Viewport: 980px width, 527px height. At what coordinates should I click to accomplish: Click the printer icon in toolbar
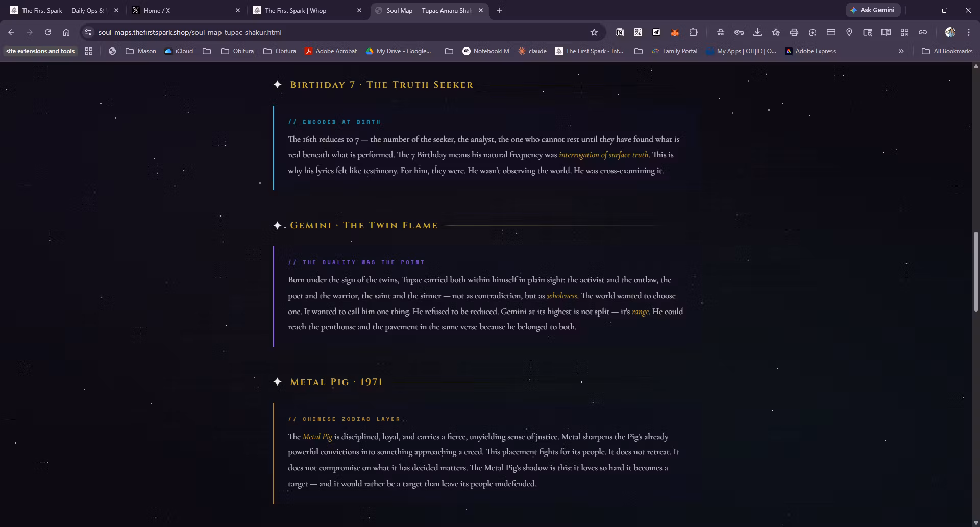(794, 32)
